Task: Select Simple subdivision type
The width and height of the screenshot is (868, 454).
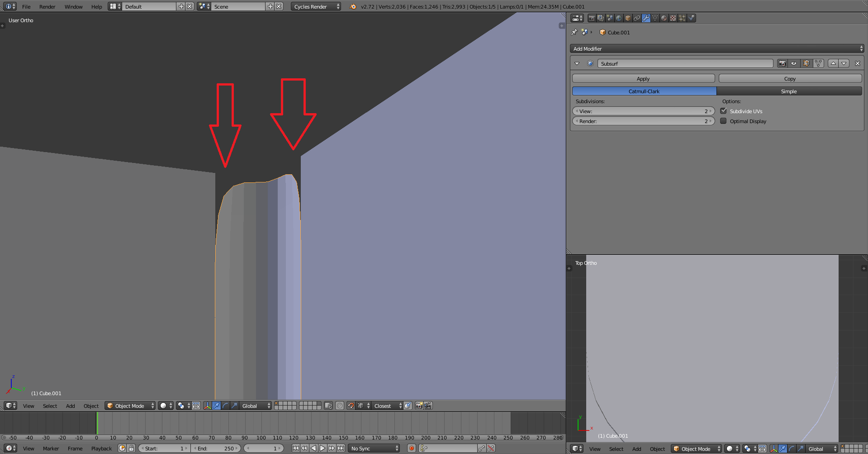Action: [789, 91]
